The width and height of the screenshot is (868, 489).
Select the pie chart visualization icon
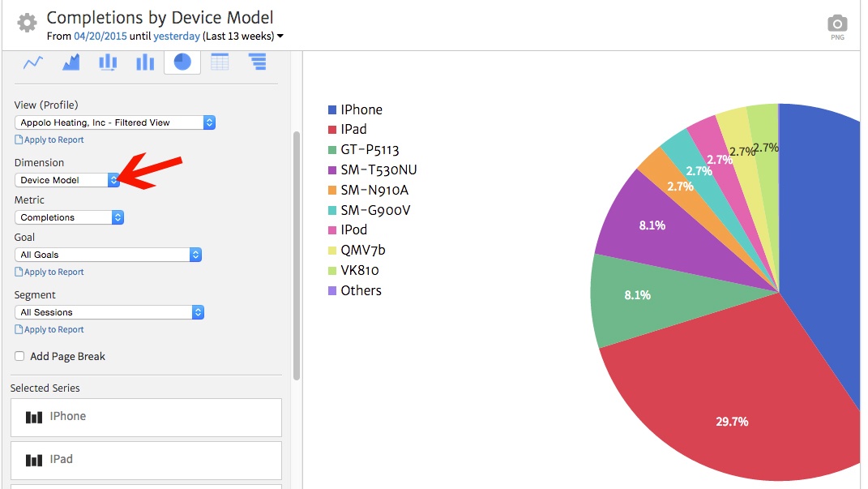[x=182, y=62]
